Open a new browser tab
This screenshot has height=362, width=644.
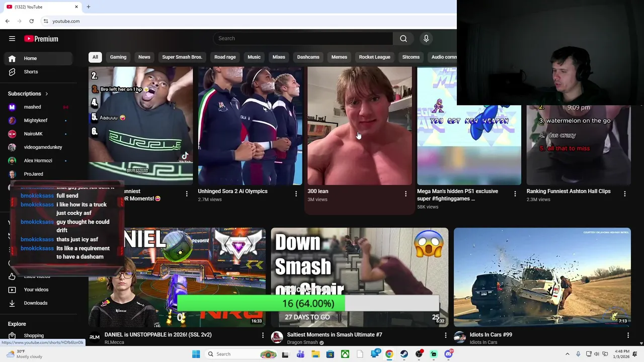pyautogui.click(x=89, y=7)
